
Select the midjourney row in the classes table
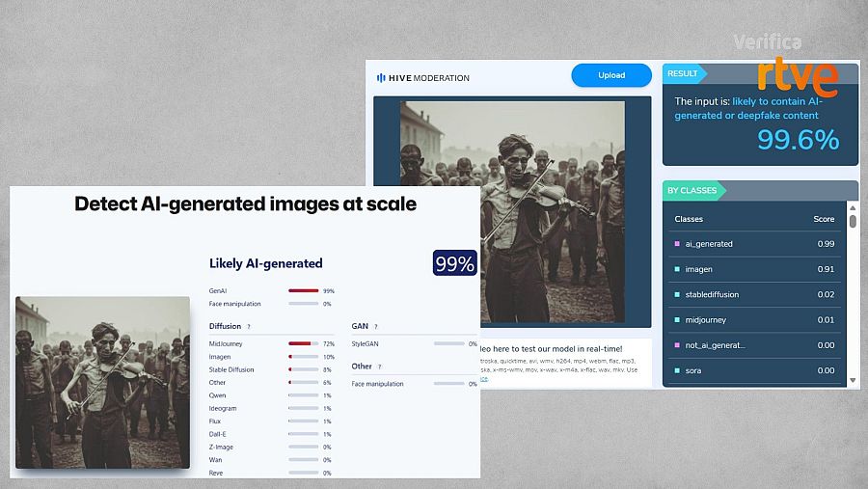754,319
